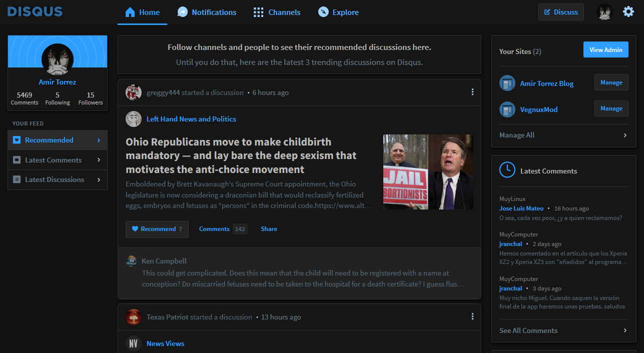Click Ken Campbell's avatar icon
Screen dimensions: 644x353
point(131,261)
